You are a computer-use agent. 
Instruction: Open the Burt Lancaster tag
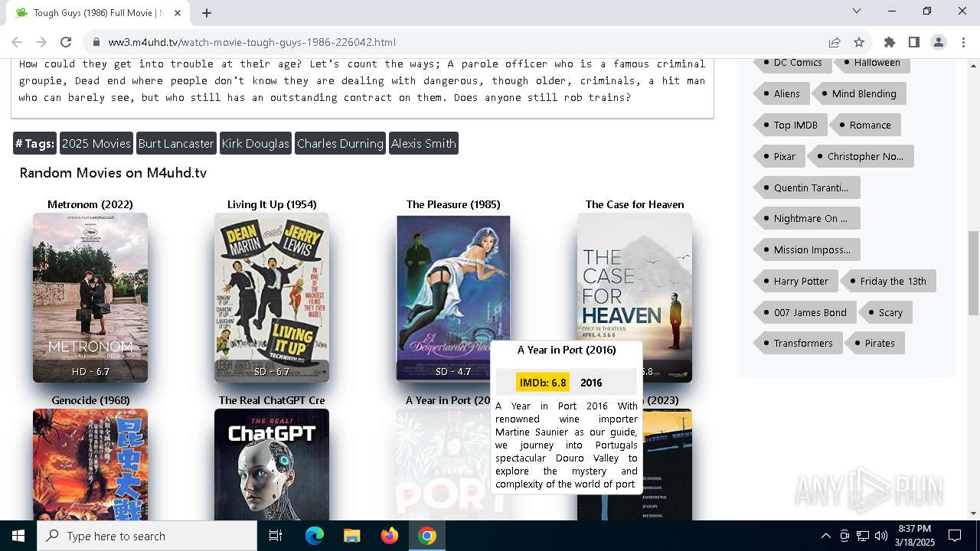click(176, 143)
